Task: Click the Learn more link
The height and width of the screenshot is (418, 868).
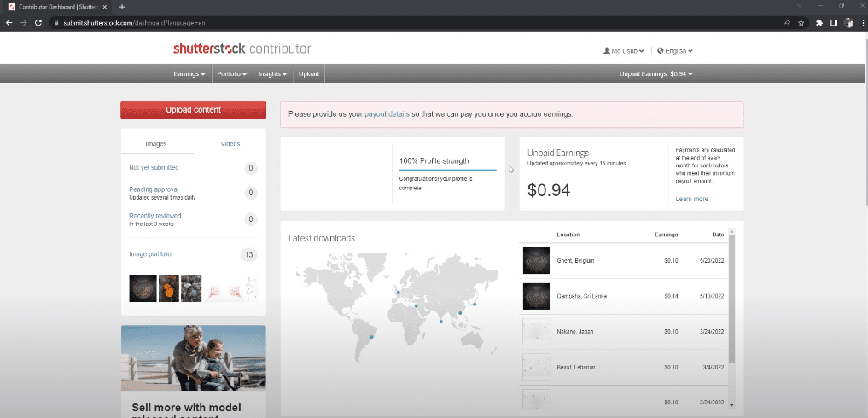Action: coord(691,199)
